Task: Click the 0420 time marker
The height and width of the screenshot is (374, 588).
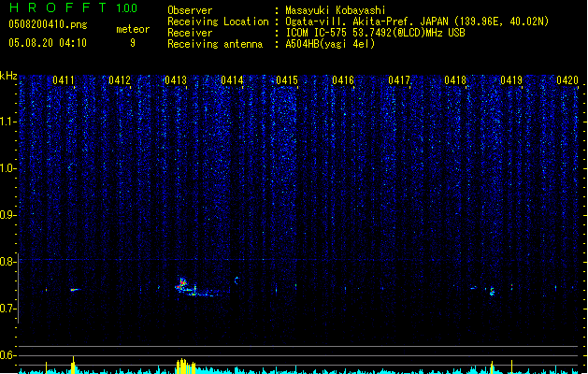Action: [x=567, y=80]
